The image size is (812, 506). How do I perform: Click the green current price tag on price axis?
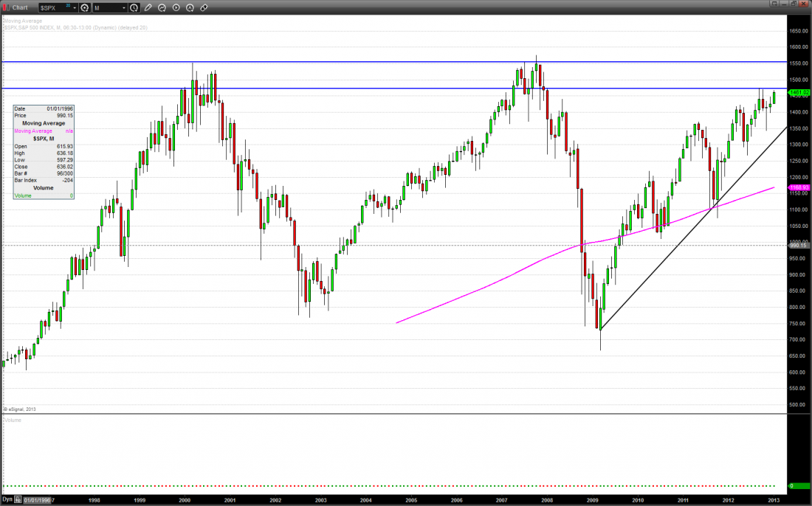(799, 93)
